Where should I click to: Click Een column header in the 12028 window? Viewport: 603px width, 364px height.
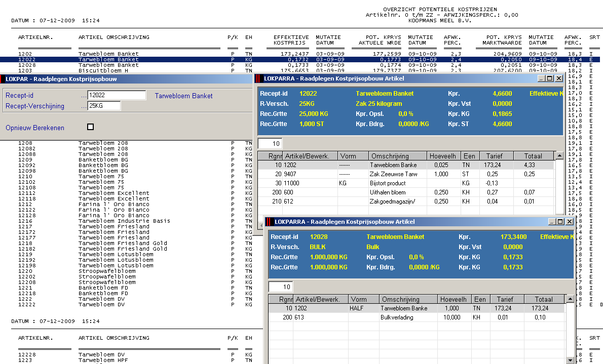click(x=481, y=299)
